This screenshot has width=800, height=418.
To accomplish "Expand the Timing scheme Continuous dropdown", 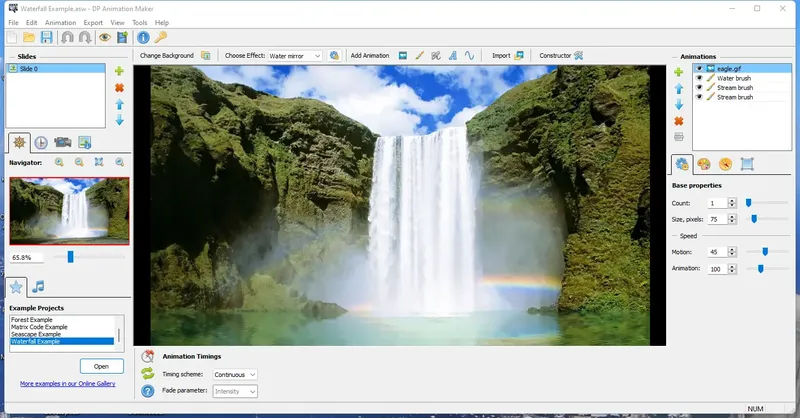I will click(x=235, y=375).
